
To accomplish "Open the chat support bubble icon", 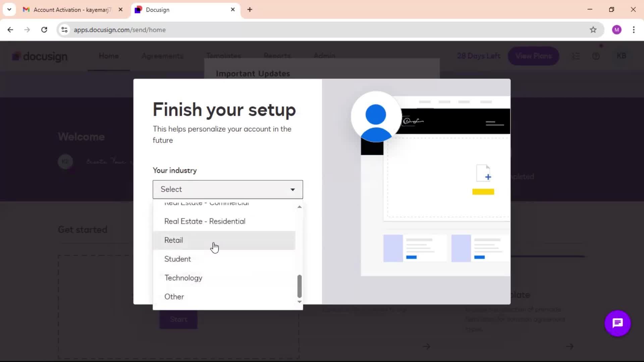I will point(618,323).
